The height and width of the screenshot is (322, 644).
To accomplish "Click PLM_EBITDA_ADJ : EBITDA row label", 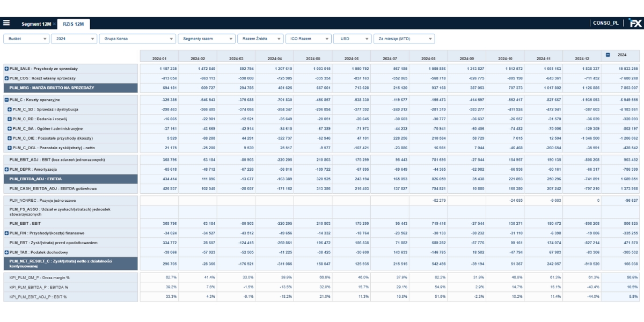I will pos(70,179).
